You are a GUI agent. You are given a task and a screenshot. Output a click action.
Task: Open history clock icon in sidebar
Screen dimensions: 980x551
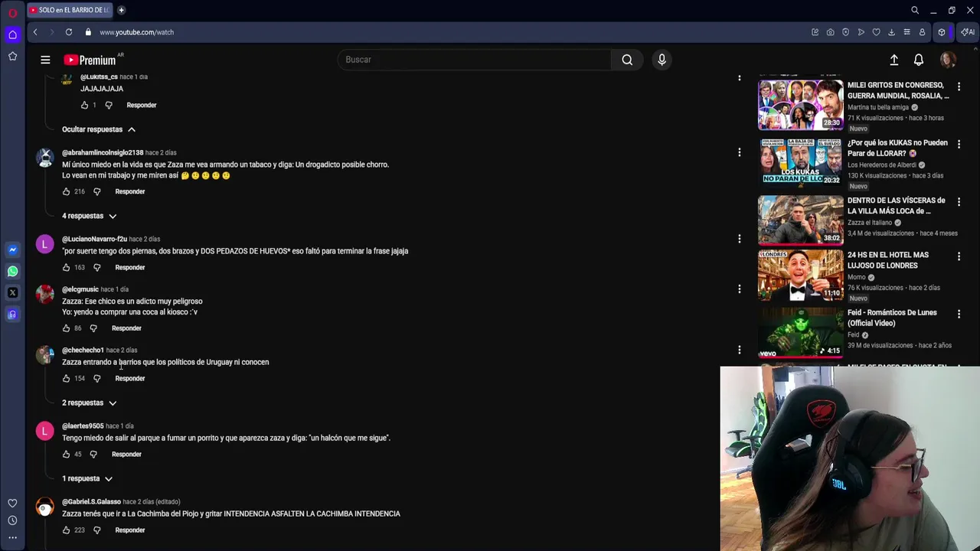pos(12,520)
